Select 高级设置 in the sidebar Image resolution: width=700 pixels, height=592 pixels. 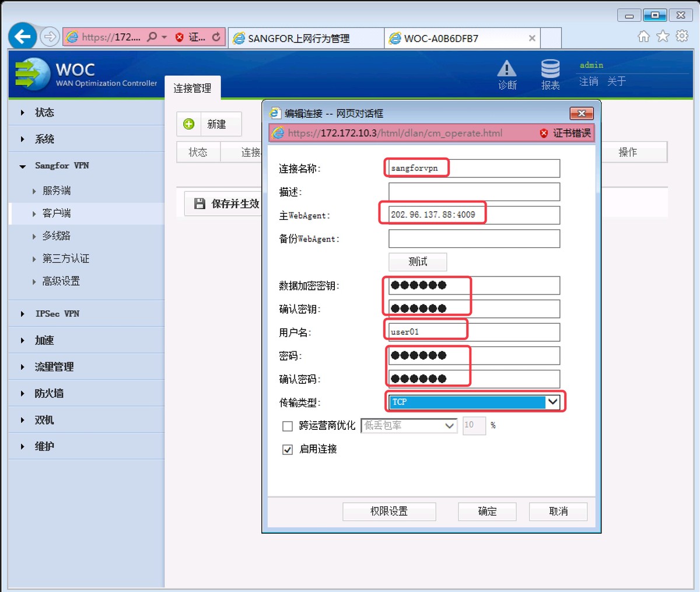[x=61, y=281]
